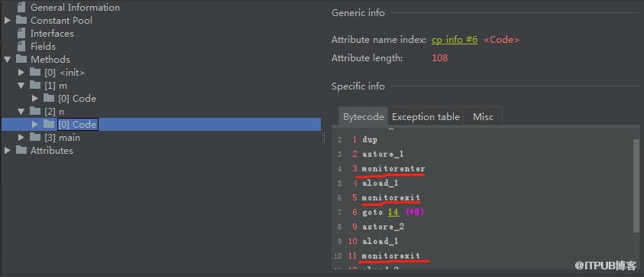Click the [0] <init> folder icon
The height and width of the screenshot is (277, 644).
(35, 72)
